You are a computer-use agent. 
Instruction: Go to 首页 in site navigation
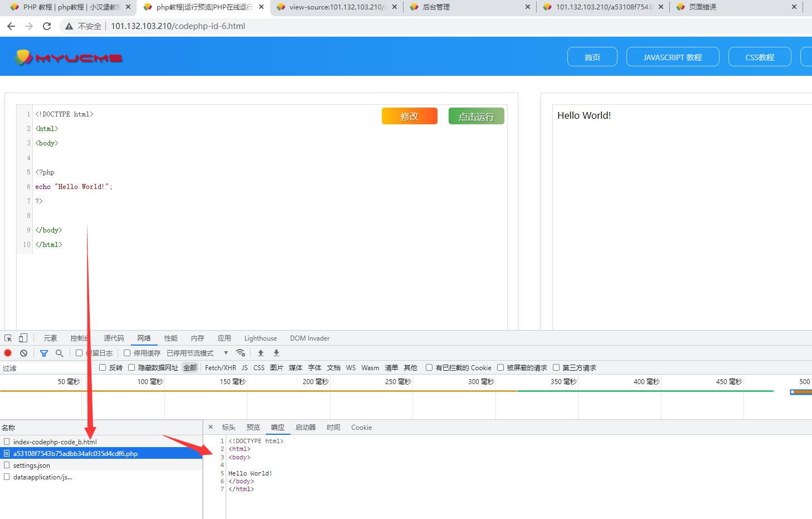click(x=592, y=57)
